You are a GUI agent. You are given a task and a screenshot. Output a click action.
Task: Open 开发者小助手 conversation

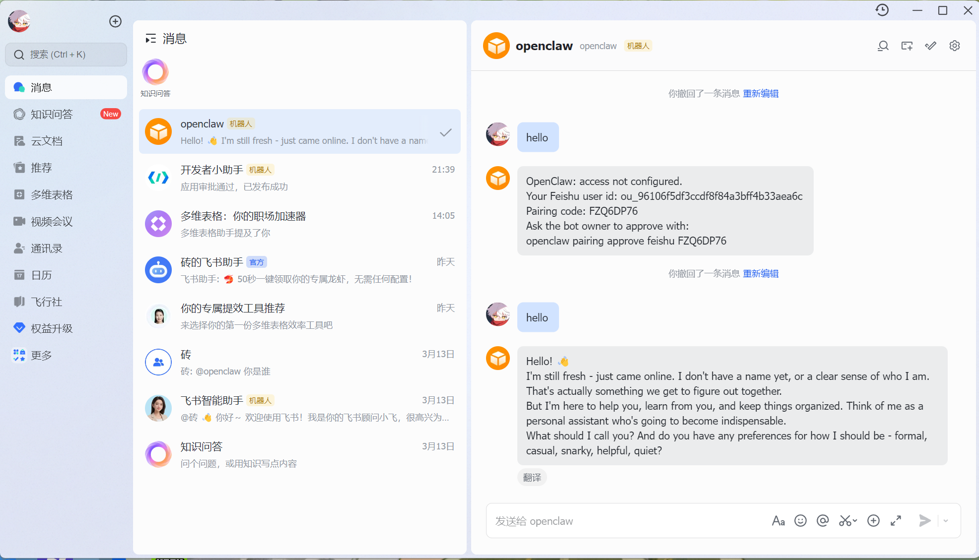pyautogui.click(x=300, y=178)
